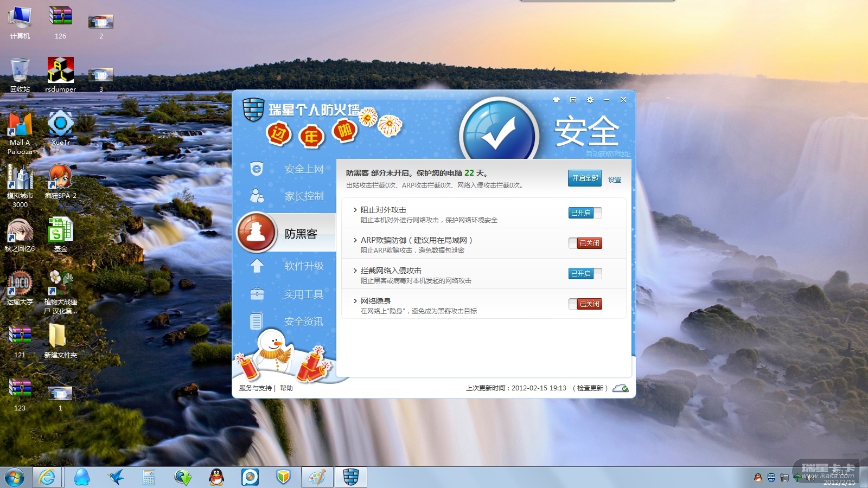Select the 植物大战僵尸 desktop shortcut
Viewport: 868px width, 488px height.
60,292
